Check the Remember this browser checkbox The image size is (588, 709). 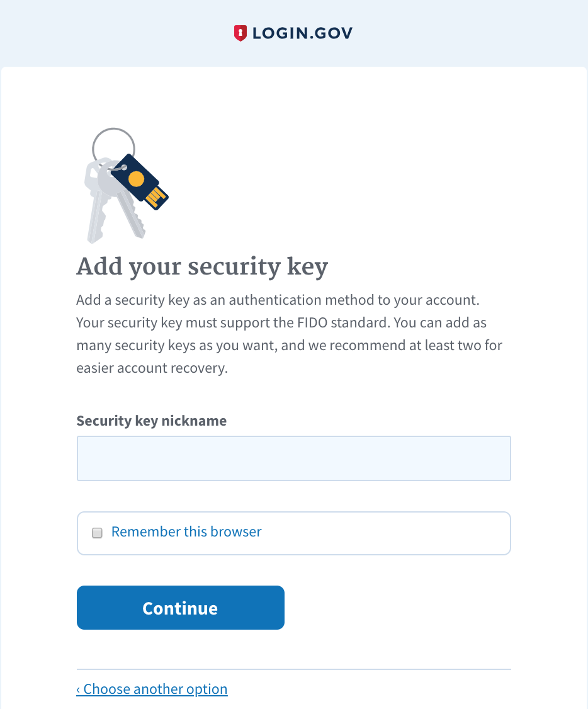click(x=97, y=533)
